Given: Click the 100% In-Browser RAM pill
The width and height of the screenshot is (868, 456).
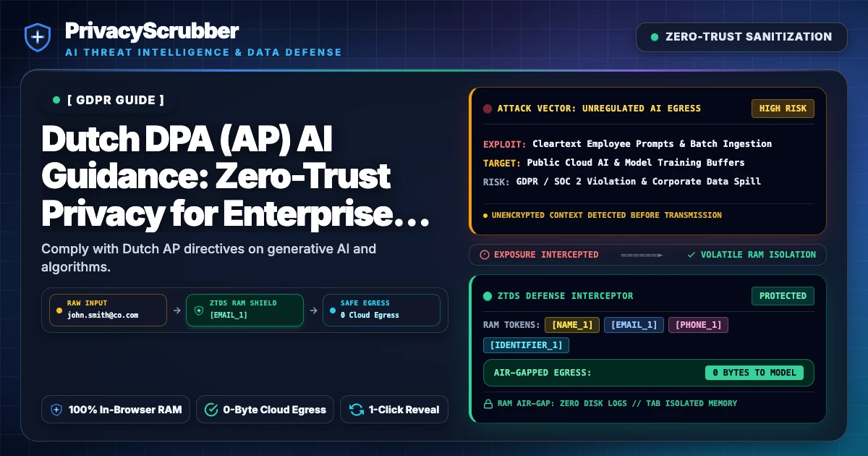Looking at the screenshot, I should click(116, 410).
